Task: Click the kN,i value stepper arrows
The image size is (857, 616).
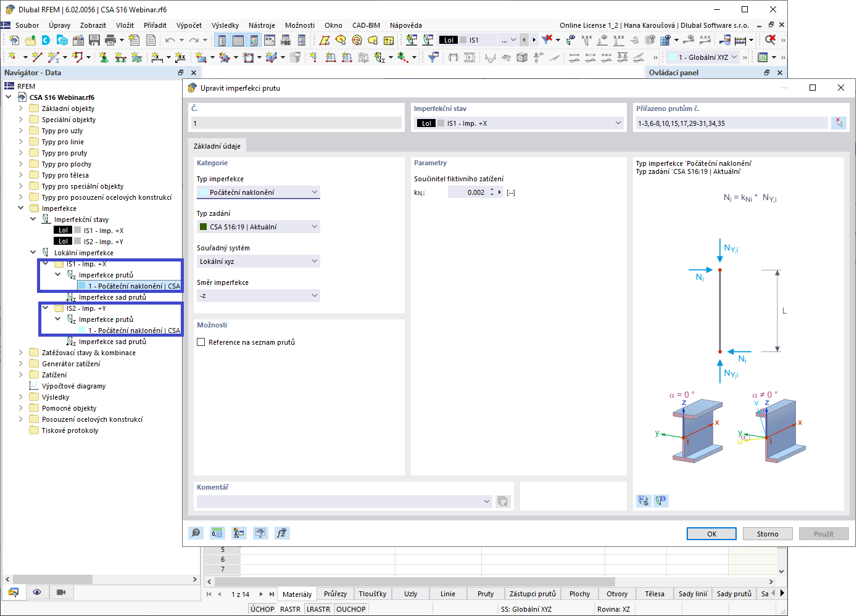Action: [492, 192]
